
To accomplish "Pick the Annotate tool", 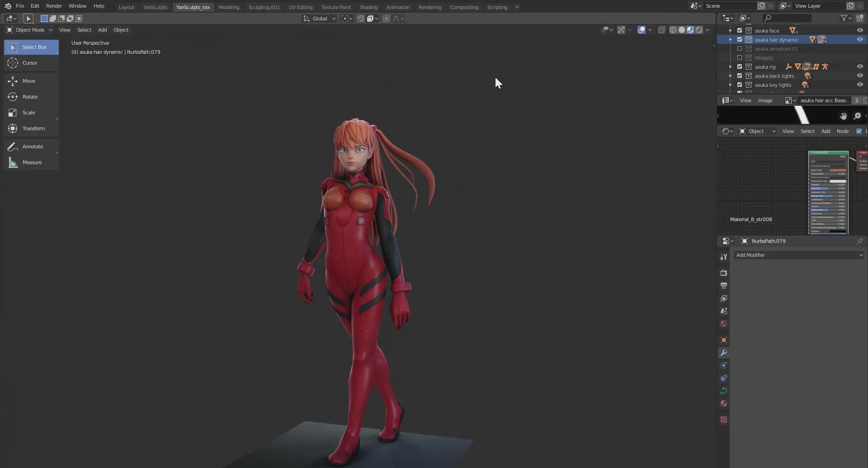I will tap(31, 147).
